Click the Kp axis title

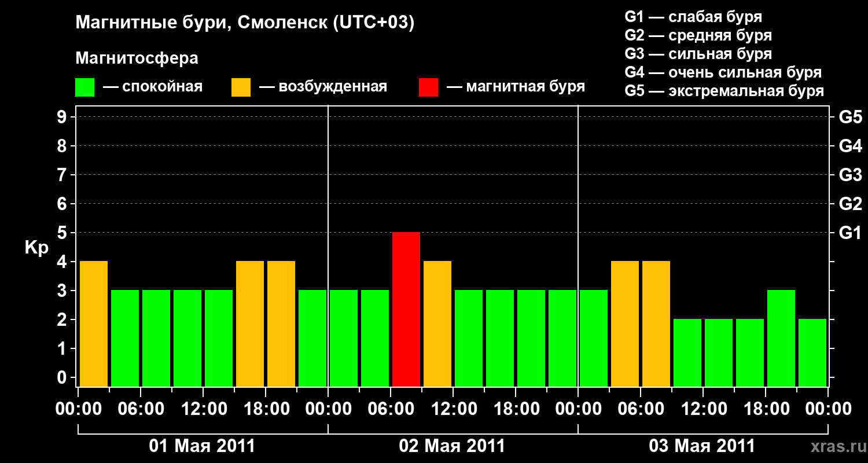[x=36, y=248]
